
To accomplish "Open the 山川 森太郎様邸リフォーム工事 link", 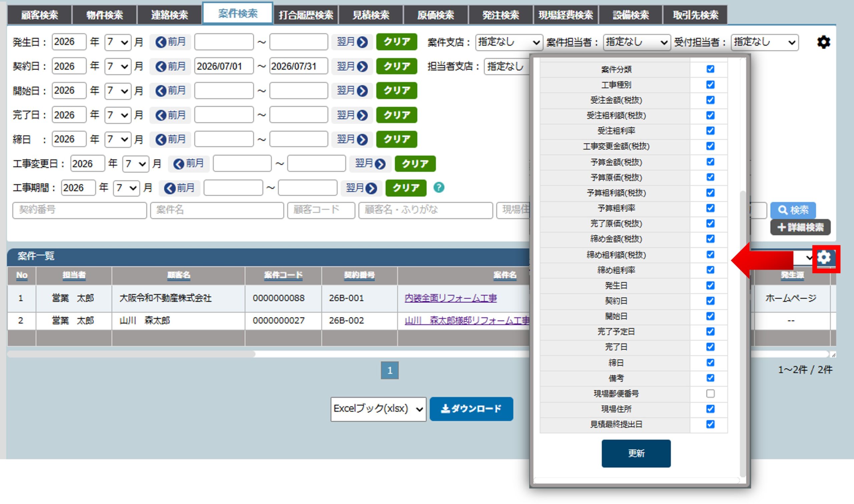I will click(x=467, y=321).
